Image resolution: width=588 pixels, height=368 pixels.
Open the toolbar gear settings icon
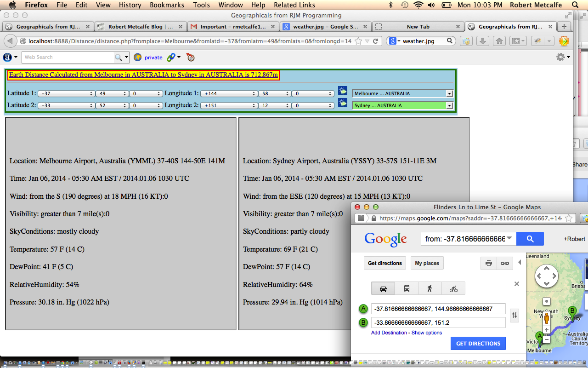[x=560, y=57]
